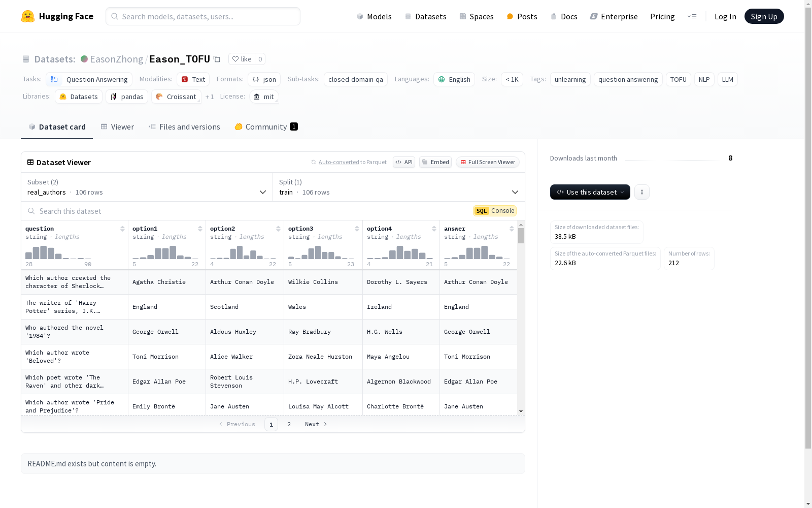Click the NLP tag
The width and height of the screenshot is (812, 508).
click(x=704, y=79)
